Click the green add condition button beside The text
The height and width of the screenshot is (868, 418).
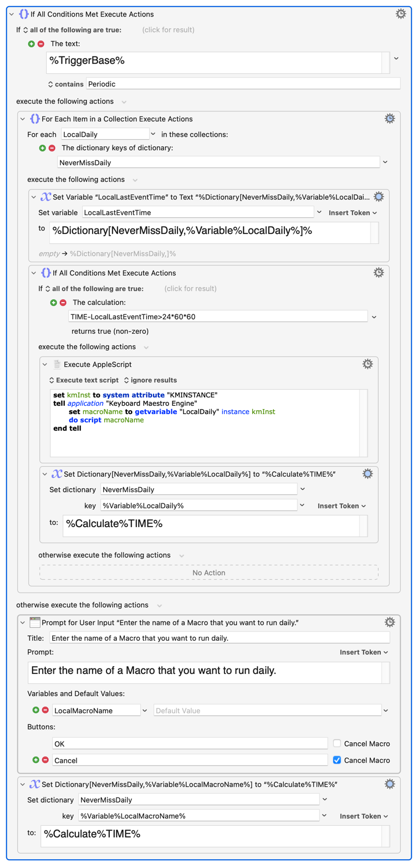click(32, 43)
